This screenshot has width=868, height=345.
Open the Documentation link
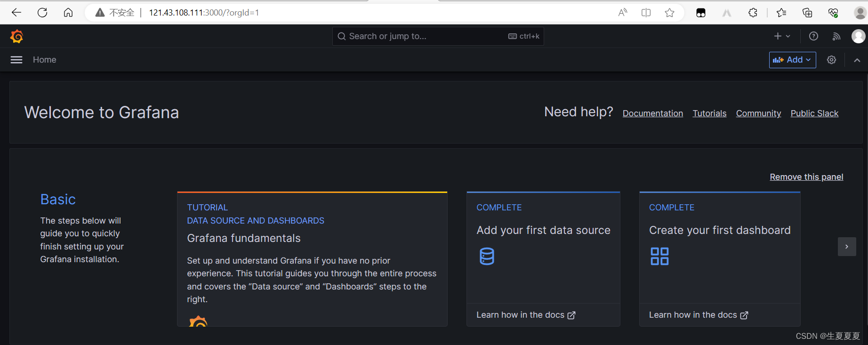pos(653,113)
